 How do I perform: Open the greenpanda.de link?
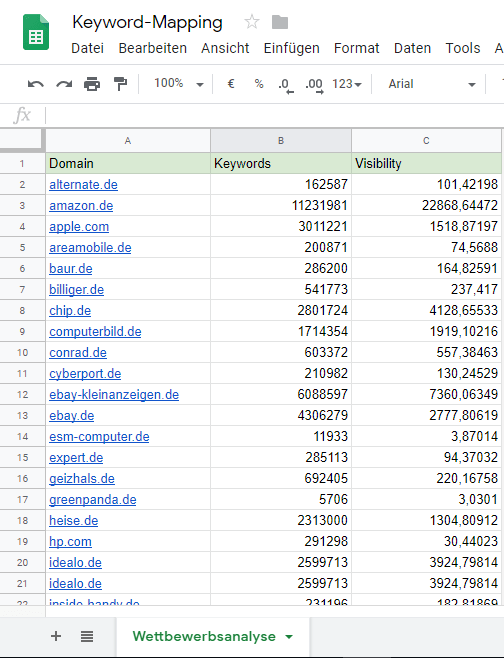pyautogui.click(x=93, y=499)
